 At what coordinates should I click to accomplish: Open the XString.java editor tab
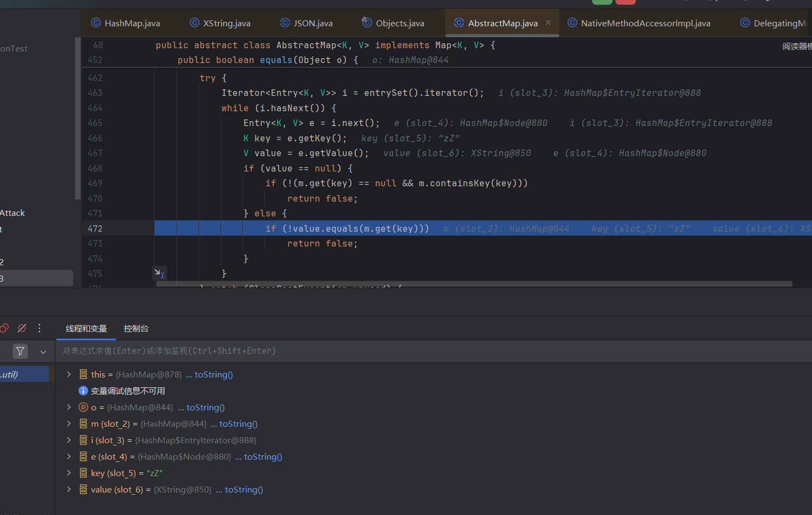[x=226, y=23]
